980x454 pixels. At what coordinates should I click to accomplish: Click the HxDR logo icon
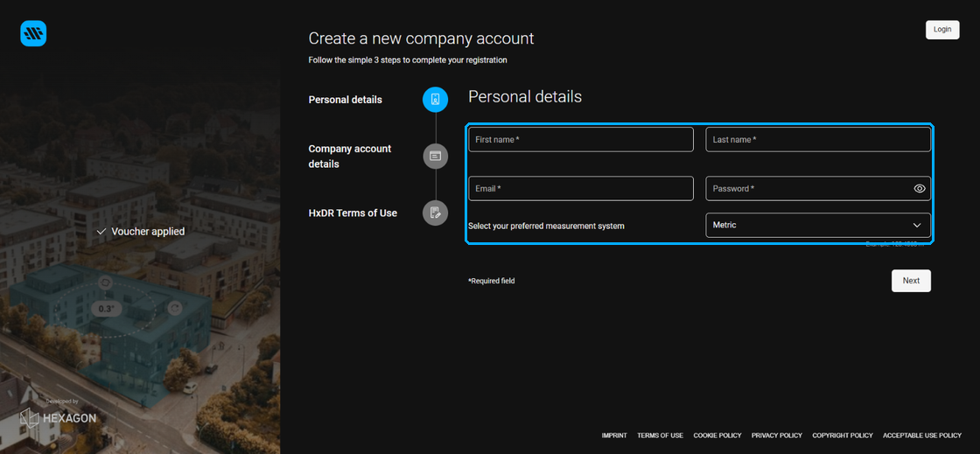pos(33,33)
